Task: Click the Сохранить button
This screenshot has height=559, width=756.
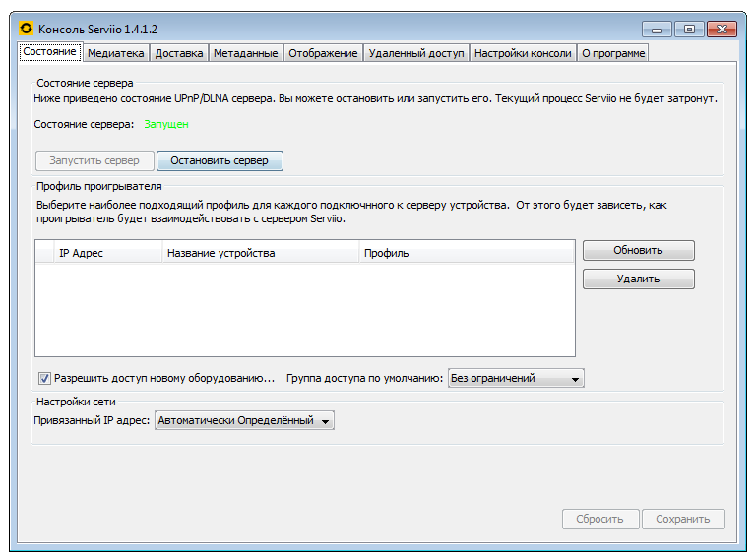Action: (x=683, y=519)
